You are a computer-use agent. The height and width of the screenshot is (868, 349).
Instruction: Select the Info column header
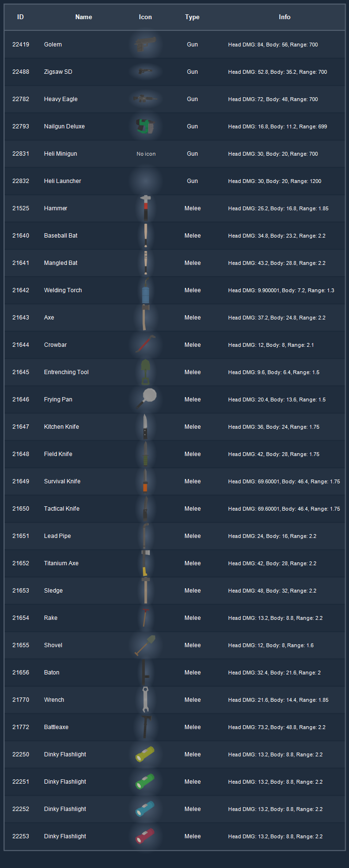285,17
